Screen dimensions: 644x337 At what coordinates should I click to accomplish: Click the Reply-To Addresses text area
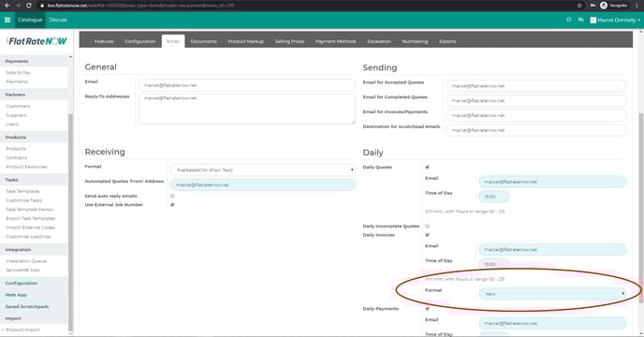tap(246, 109)
